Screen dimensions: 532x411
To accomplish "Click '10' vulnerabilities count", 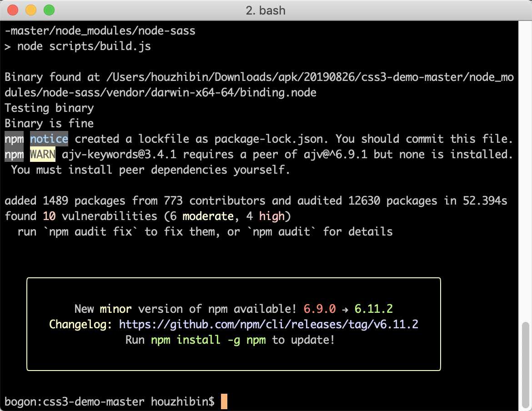I will tap(49, 216).
